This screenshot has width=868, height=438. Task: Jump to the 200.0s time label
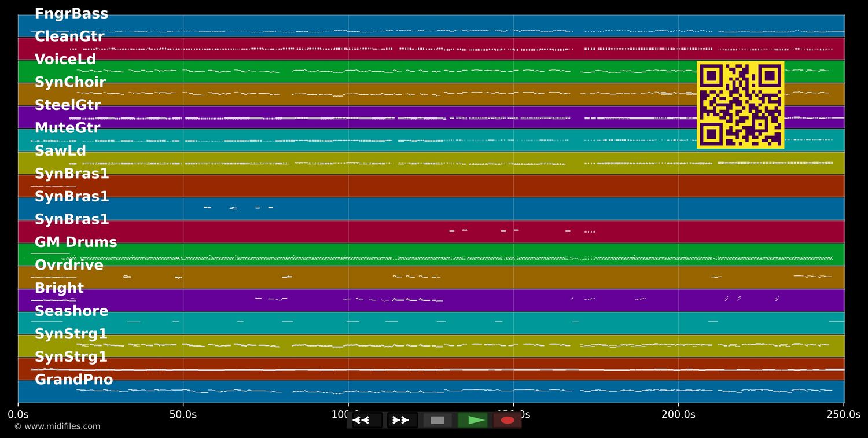pyautogui.click(x=678, y=414)
